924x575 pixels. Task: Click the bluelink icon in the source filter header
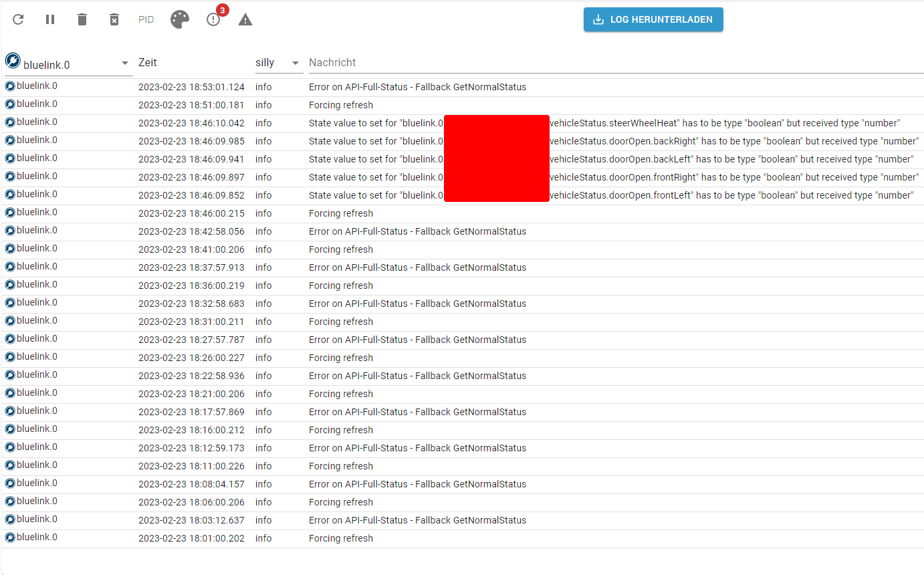click(12, 61)
